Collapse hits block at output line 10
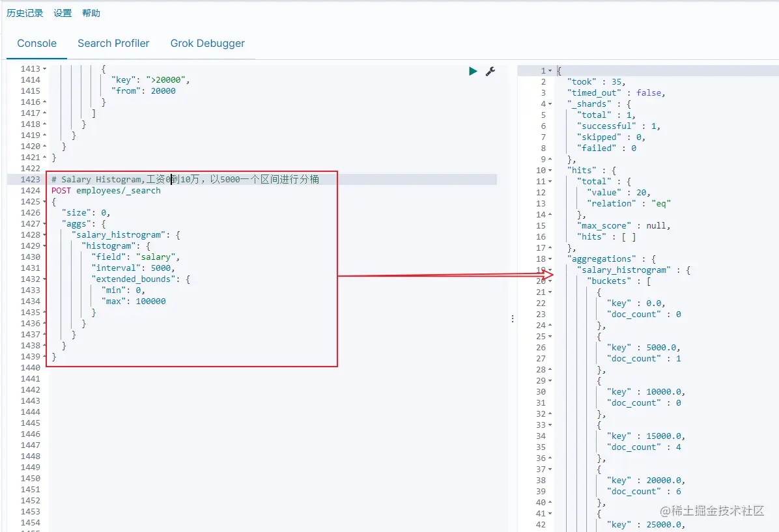 [x=550, y=171]
